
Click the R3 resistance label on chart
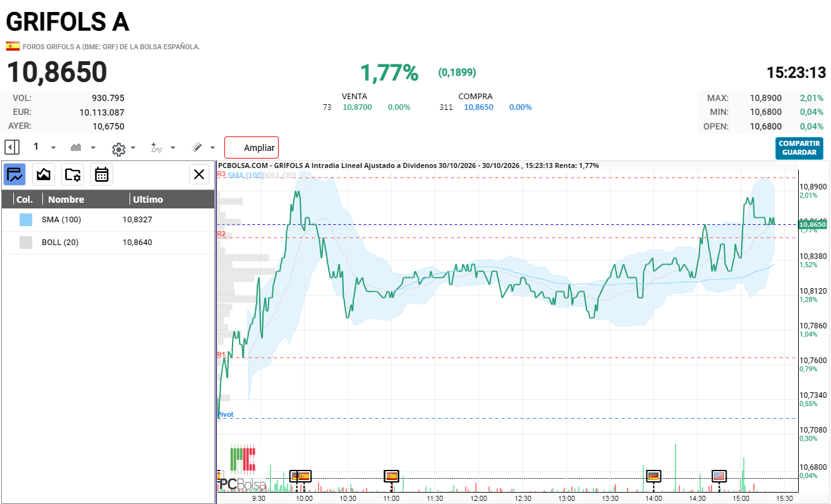[221, 174]
